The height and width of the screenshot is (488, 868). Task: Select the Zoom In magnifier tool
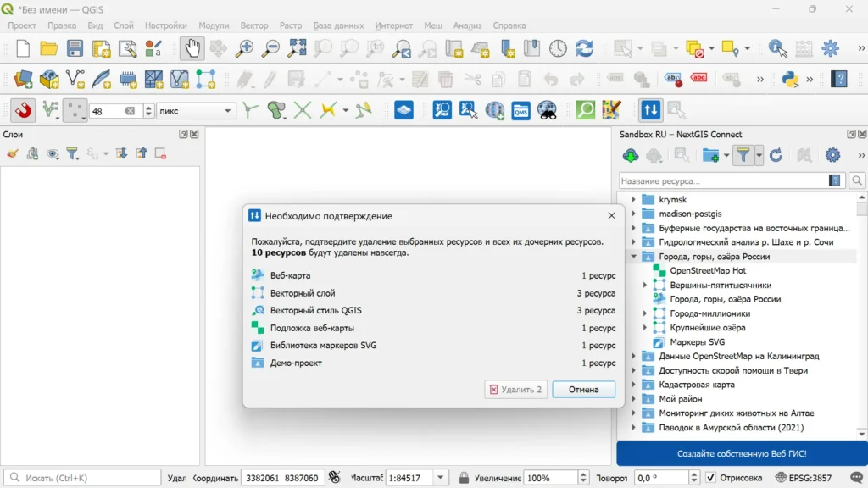click(x=244, y=48)
